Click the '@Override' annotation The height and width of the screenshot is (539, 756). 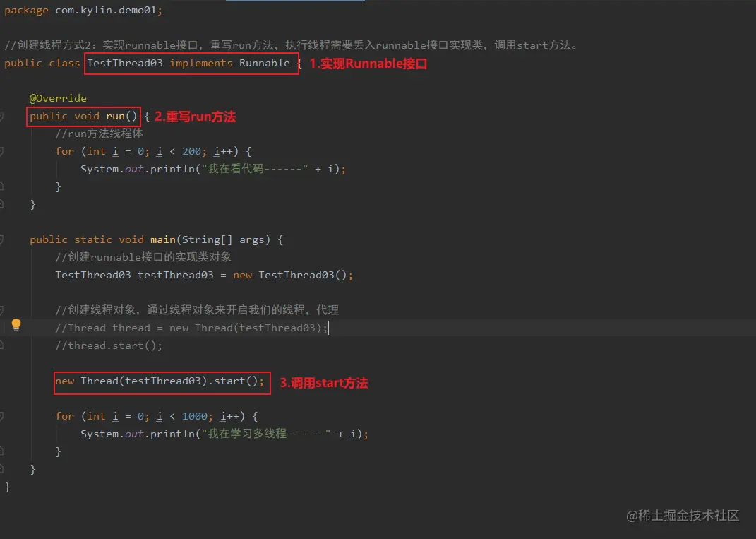58,98
